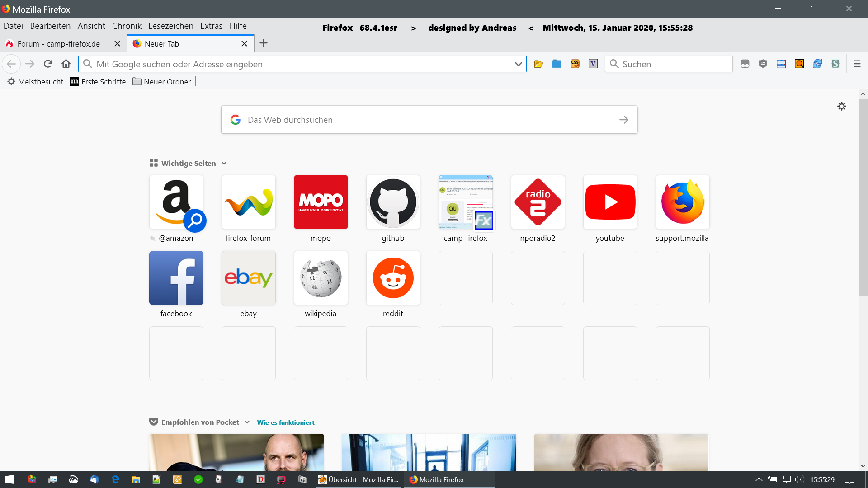Collapse the Wichtige Seiten section

224,164
